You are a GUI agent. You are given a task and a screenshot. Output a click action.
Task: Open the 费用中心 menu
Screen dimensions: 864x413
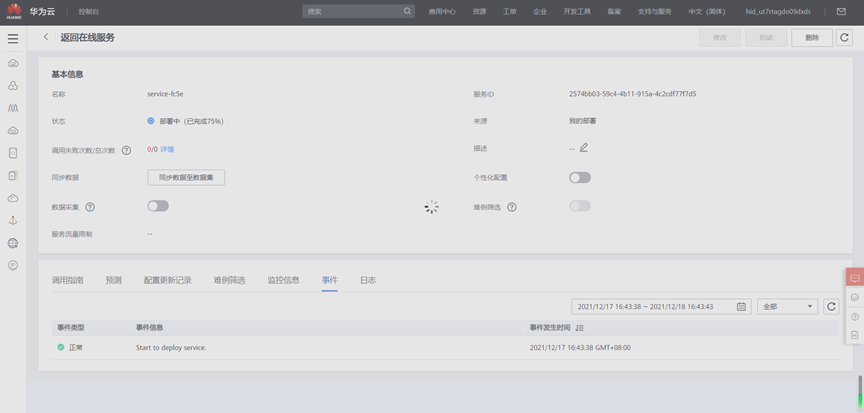(442, 12)
